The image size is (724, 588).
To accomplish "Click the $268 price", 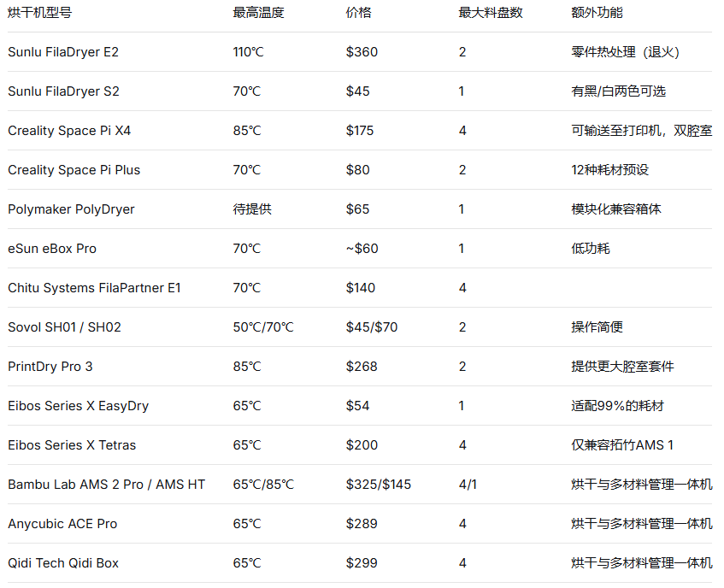I will [362, 367].
